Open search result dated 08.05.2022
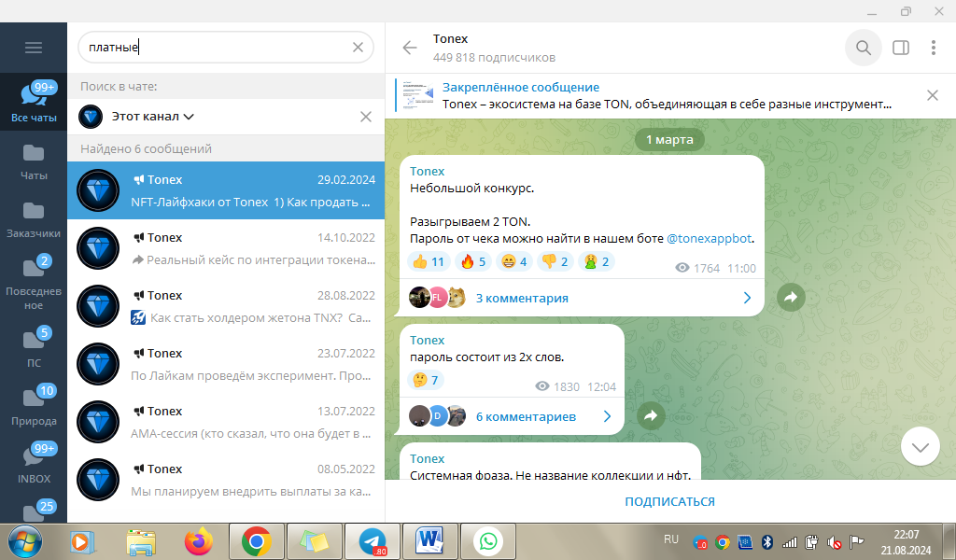 tap(226, 480)
